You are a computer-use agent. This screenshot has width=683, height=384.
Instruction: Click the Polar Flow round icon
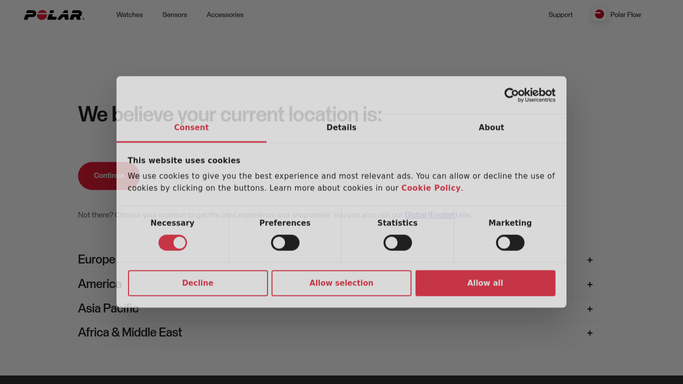click(599, 14)
